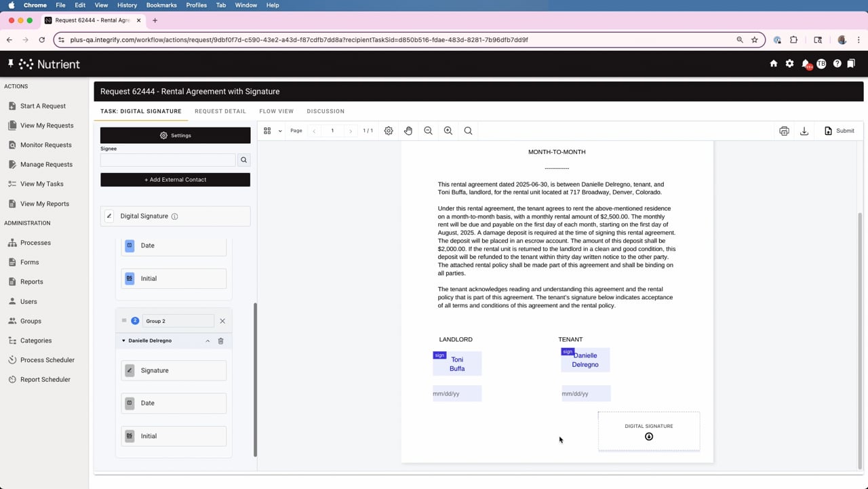Select Group 2 Date field

[x=174, y=403]
